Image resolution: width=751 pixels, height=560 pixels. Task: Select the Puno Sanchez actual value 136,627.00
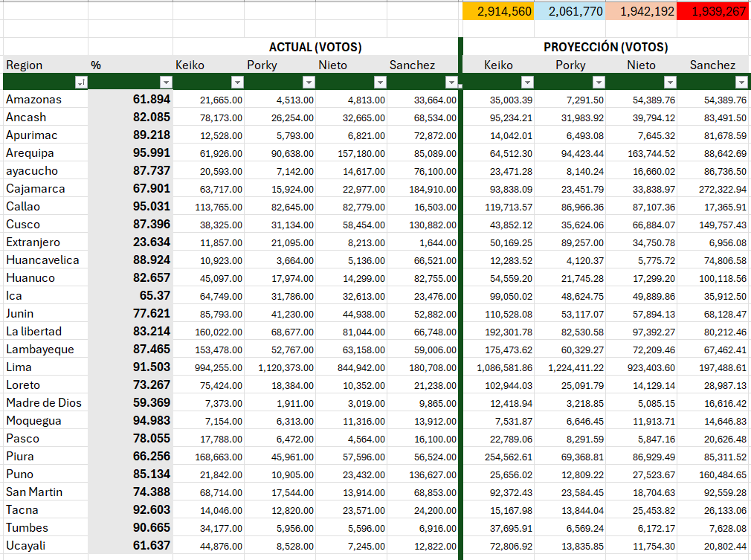[422, 474]
